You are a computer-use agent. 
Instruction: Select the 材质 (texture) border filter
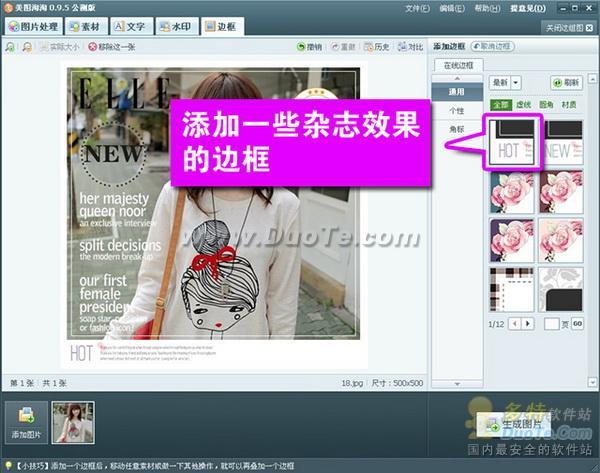coord(567,103)
